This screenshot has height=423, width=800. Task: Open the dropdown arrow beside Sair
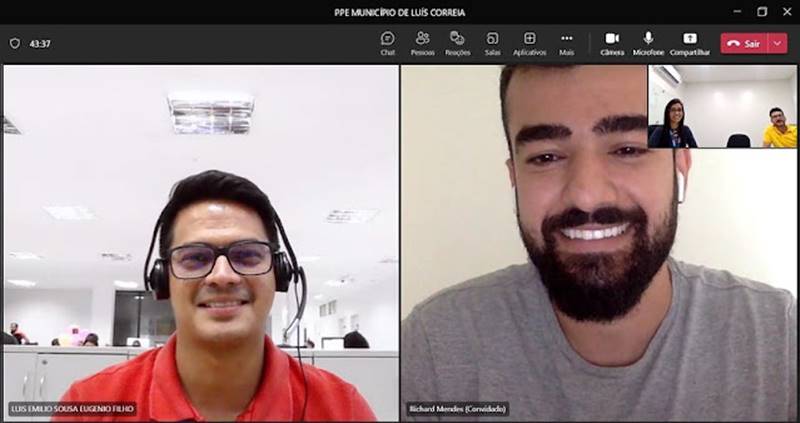[777, 43]
